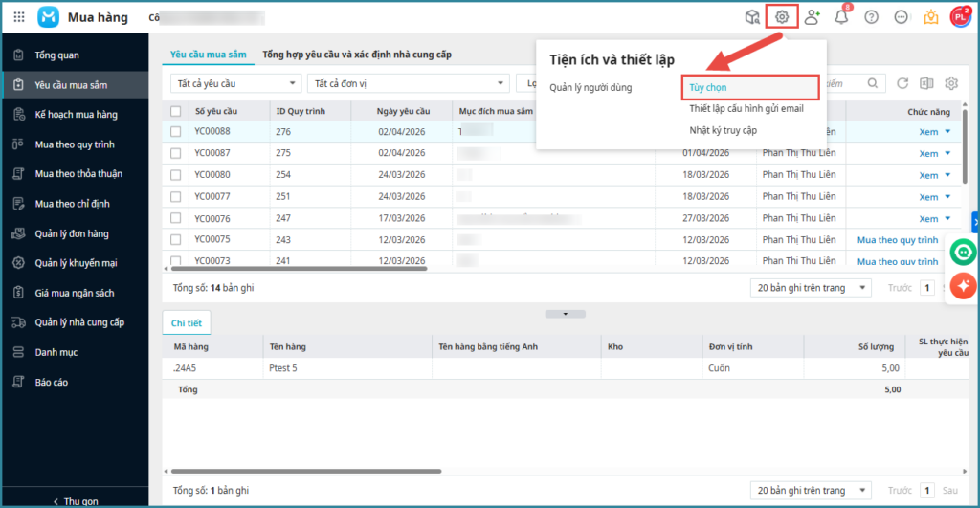This screenshot has width=980, height=508.
Task: Open the chat bubble icon in header
Action: click(901, 17)
